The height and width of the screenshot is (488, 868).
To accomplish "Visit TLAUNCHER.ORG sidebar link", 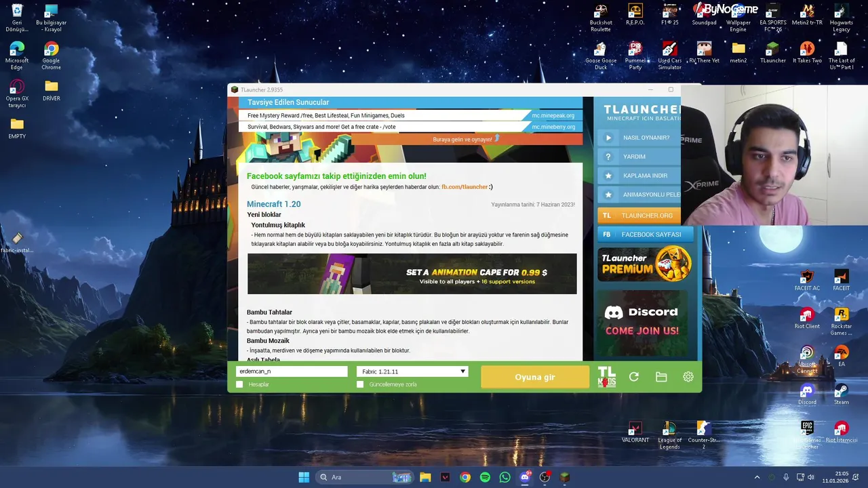I will (x=639, y=216).
